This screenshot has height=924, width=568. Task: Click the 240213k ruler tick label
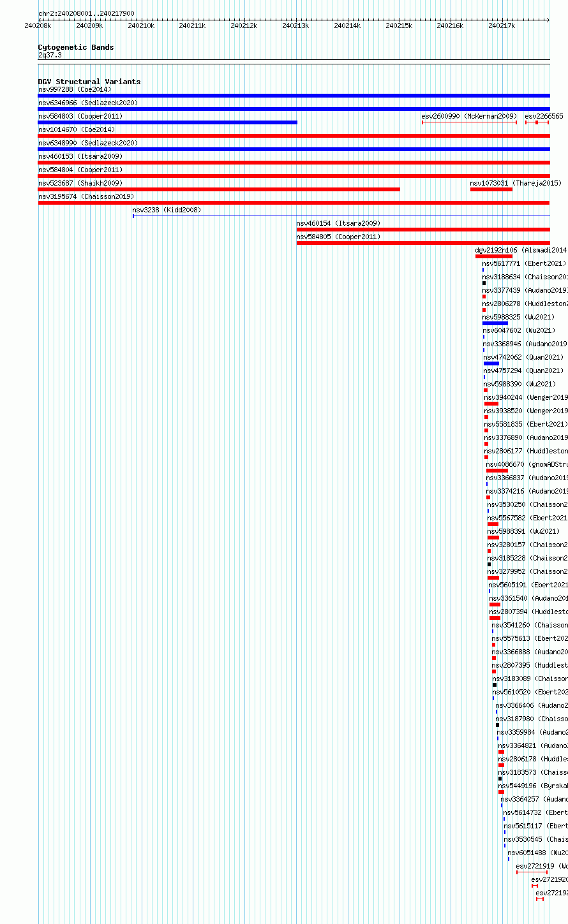coord(295,26)
